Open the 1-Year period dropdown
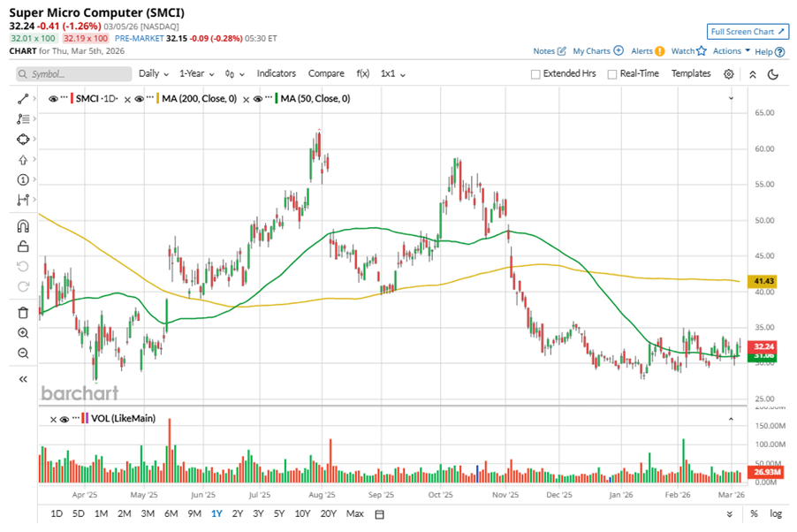This screenshot has height=532, width=797. tap(197, 73)
